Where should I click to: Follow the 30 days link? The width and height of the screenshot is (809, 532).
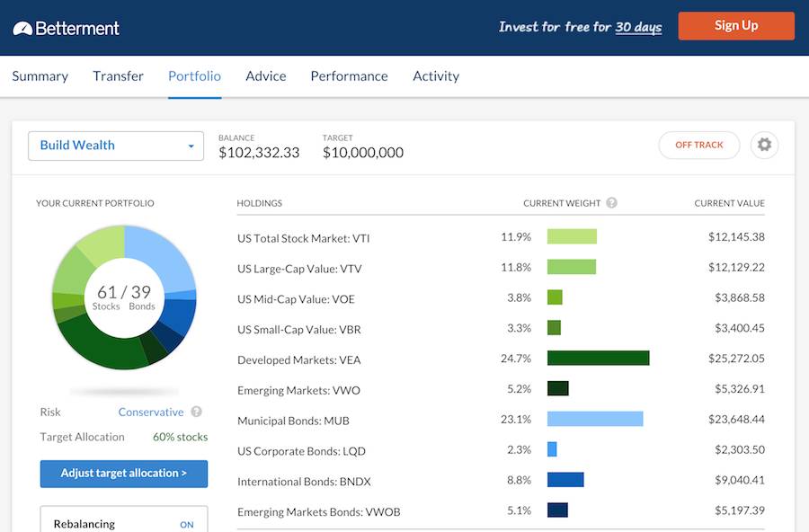(x=638, y=27)
